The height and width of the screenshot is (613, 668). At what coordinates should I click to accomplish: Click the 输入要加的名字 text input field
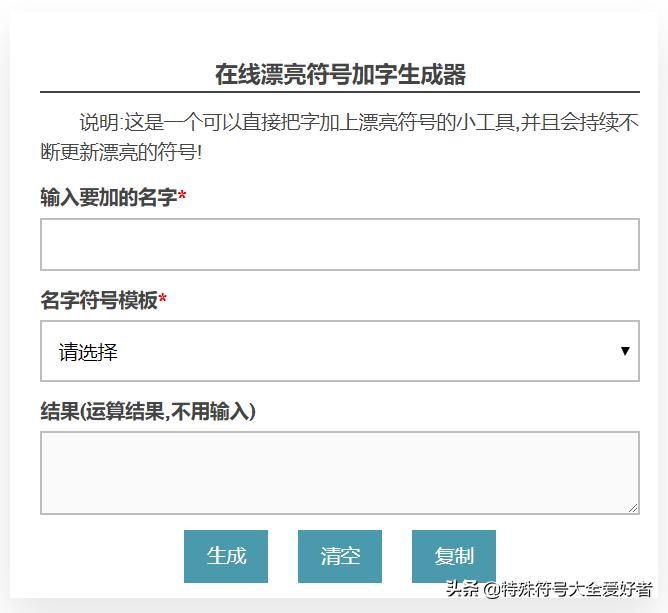click(339, 244)
